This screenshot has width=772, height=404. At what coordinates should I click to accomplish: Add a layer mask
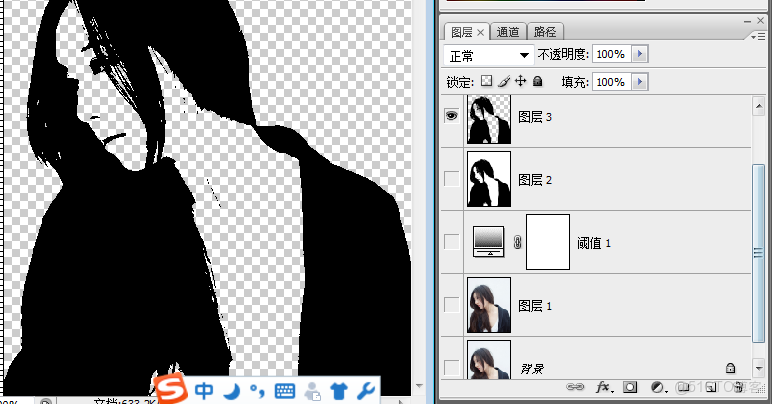tap(630, 387)
